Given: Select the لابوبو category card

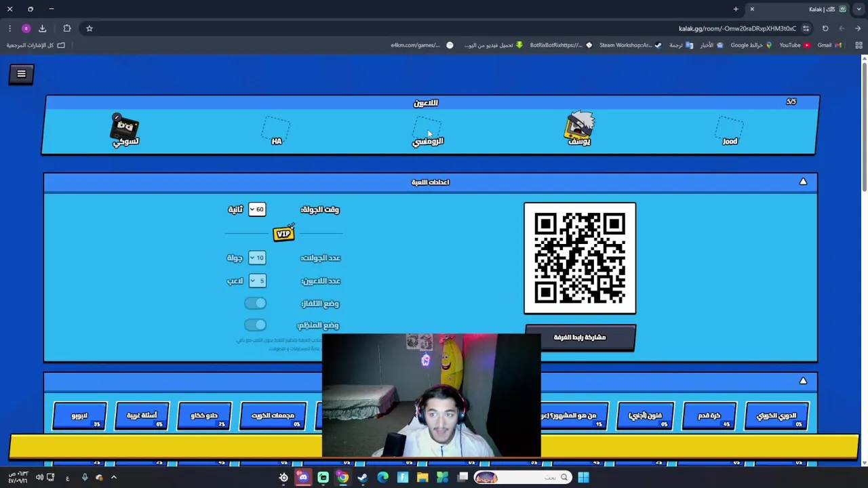Looking at the screenshot, I should point(79,415).
